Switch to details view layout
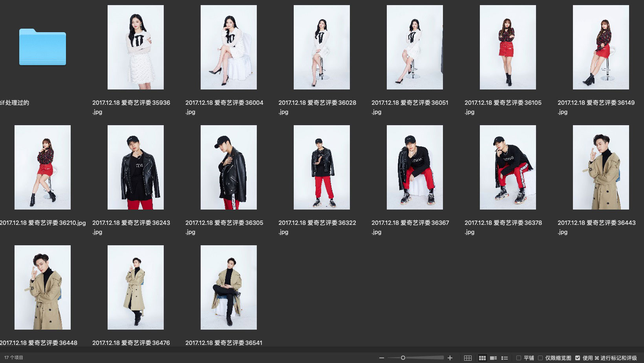644x363 pixels. point(494,358)
